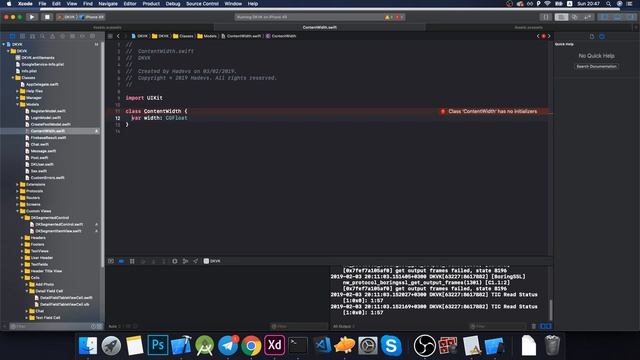Image resolution: width=640 pixels, height=360 pixels.
Task: Open the Debug menu
Action: [173, 4]
